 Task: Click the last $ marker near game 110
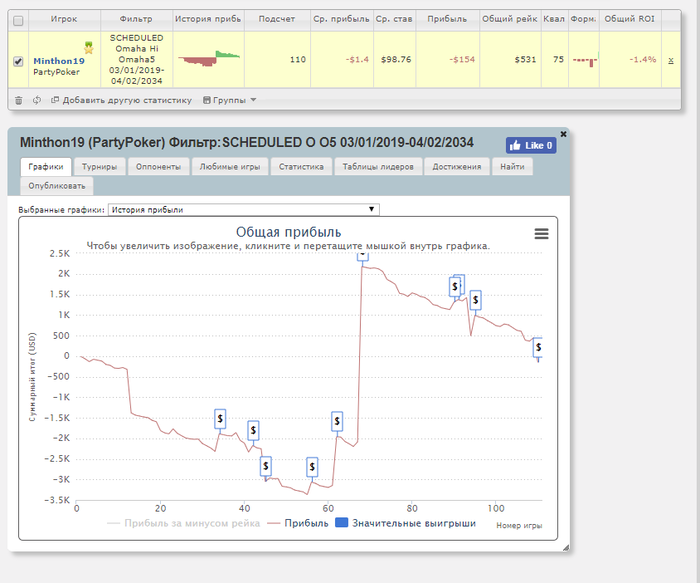click(x=538, y=347)
